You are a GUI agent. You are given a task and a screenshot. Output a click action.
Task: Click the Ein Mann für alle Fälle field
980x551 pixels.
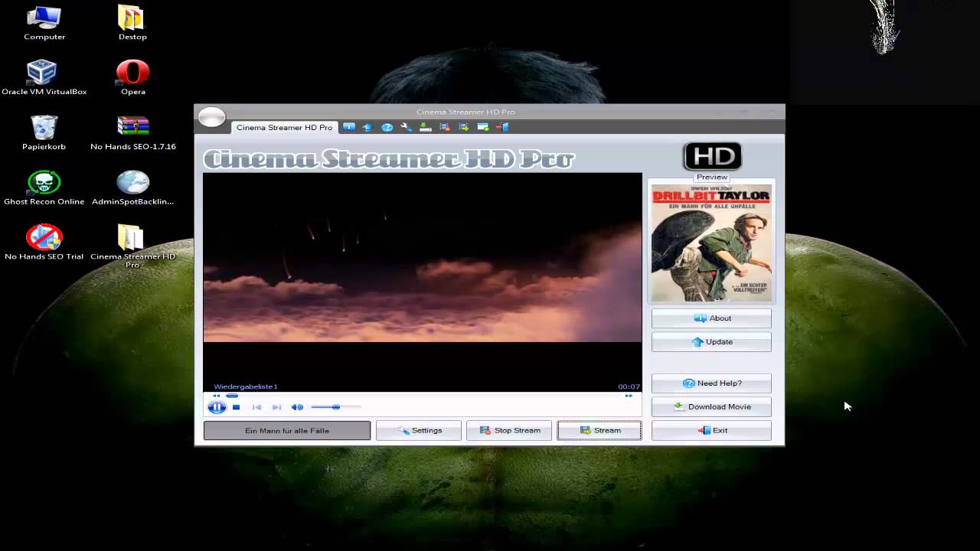287,431
